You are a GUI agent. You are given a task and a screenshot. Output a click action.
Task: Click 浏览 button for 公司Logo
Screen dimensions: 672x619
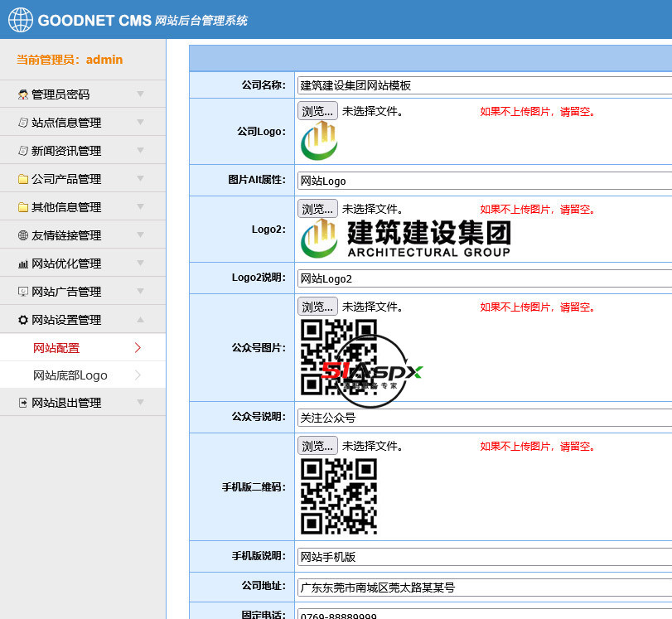(317, 111)
